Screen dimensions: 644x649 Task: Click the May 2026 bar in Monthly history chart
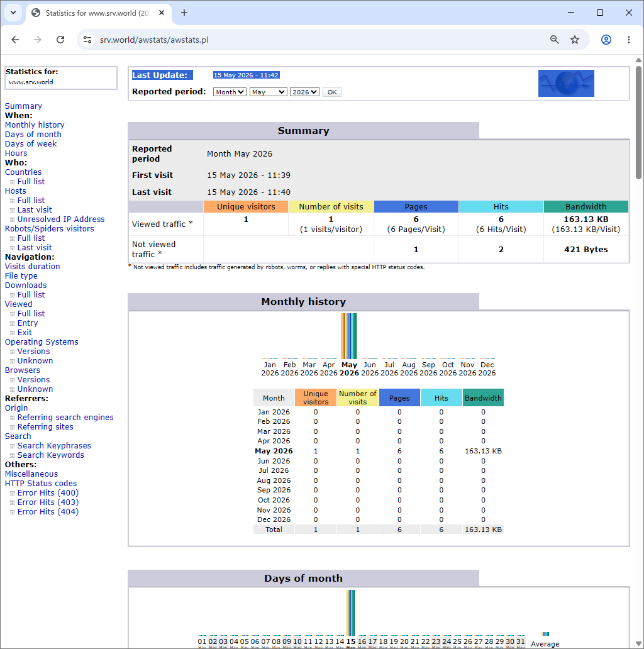tap(349, 336)
